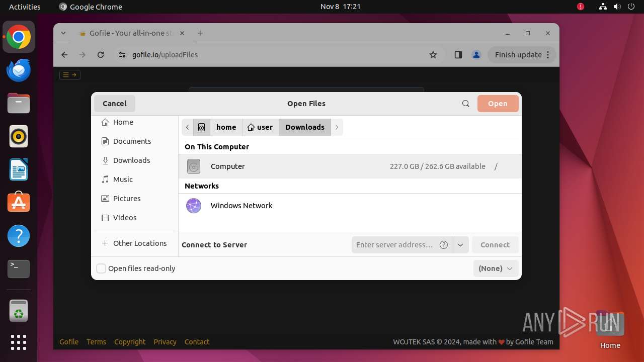This screenshot has height=362, width=644.
Task: Select Pictures in the sidebar
Action: tap(136, 199)
